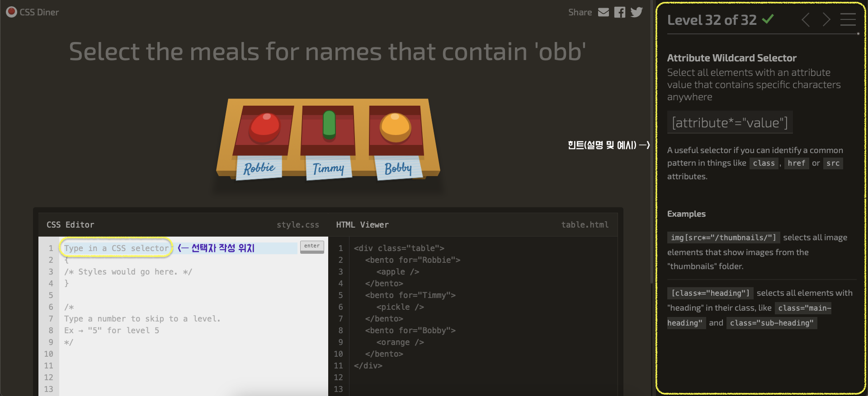
Task: Click the Timmy name tag
Action: (329, 168)
